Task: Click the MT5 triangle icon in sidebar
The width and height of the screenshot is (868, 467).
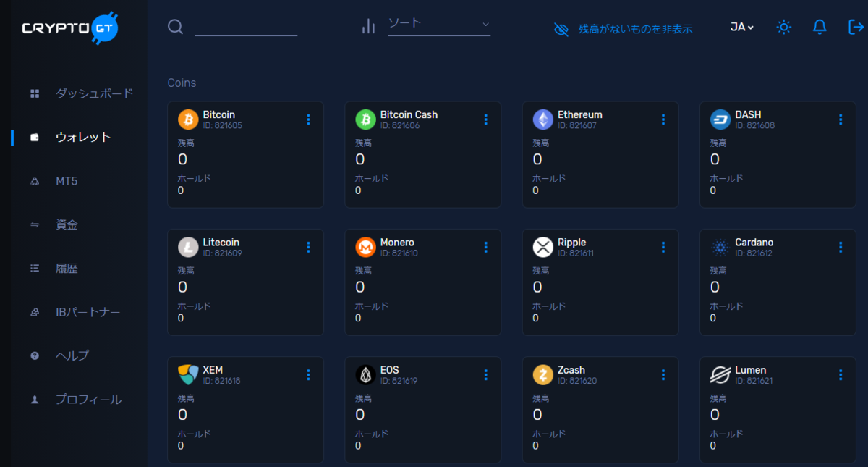Action: pyautogui.click(x=34, y=181)
